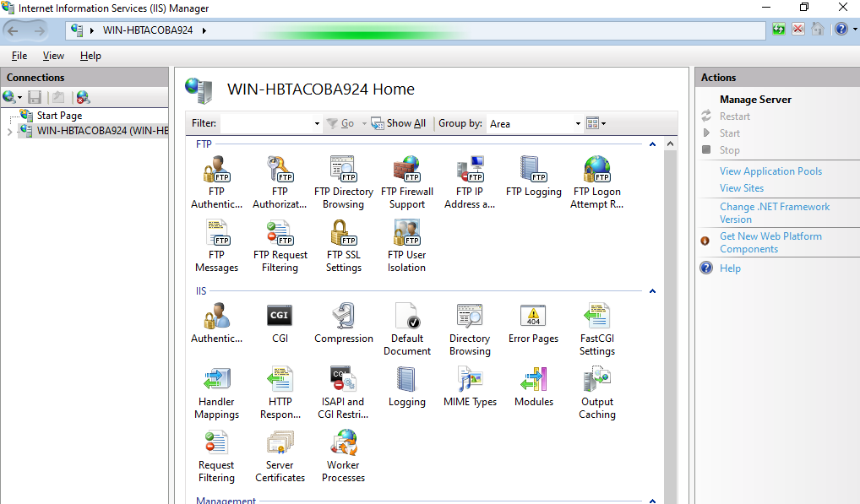The image size is (860, 504).
Task: Click View Application Pools link
Action: [x=770, y=171]
